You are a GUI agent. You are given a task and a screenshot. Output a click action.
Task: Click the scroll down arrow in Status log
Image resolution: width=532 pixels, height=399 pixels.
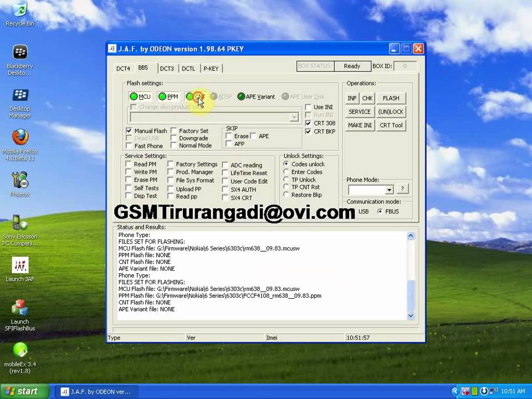tap(411, 315)
